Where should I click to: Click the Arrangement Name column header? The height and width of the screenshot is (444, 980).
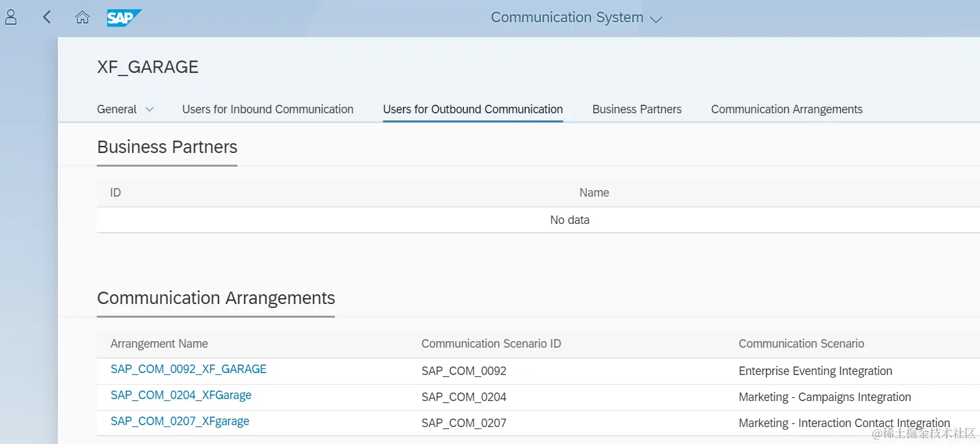159,344
